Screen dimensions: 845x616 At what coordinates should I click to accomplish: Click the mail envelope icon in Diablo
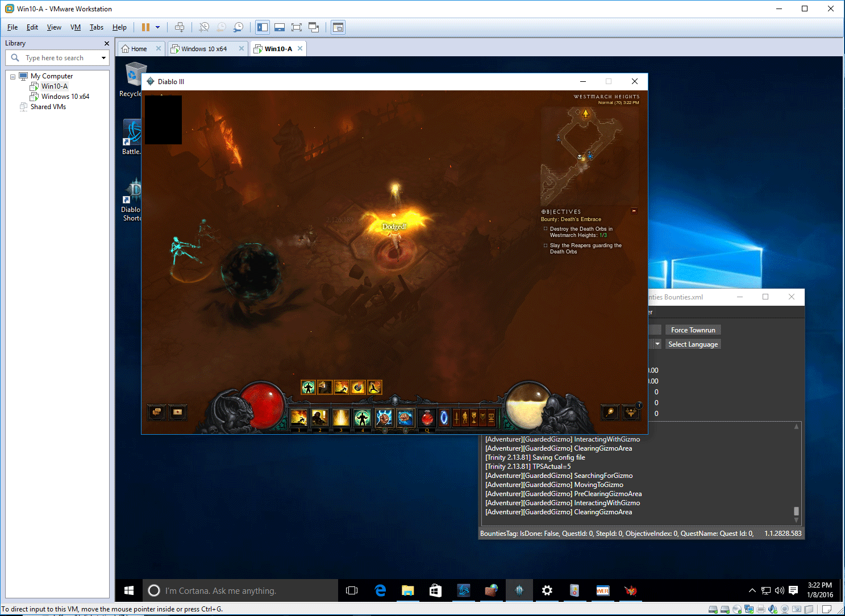point(177,412)
